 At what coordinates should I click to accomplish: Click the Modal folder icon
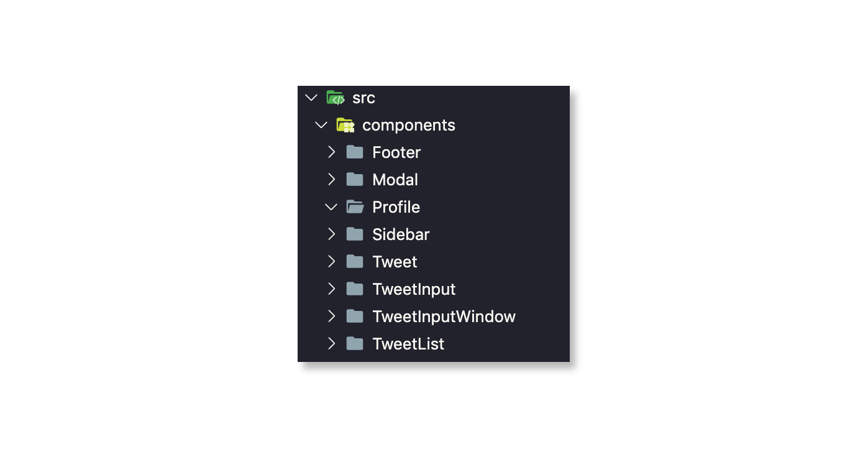click(x=355, y=180)
